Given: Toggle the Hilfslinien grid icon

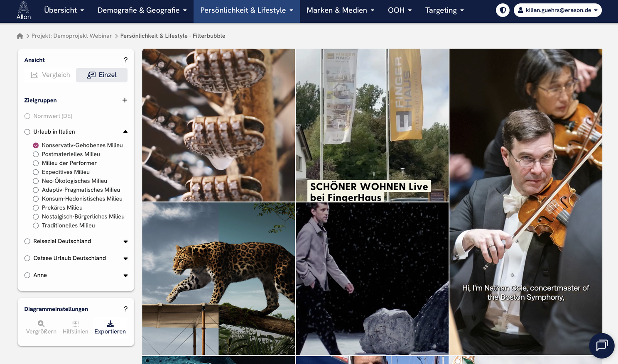Looking at the screenshot, I should 75,324.
